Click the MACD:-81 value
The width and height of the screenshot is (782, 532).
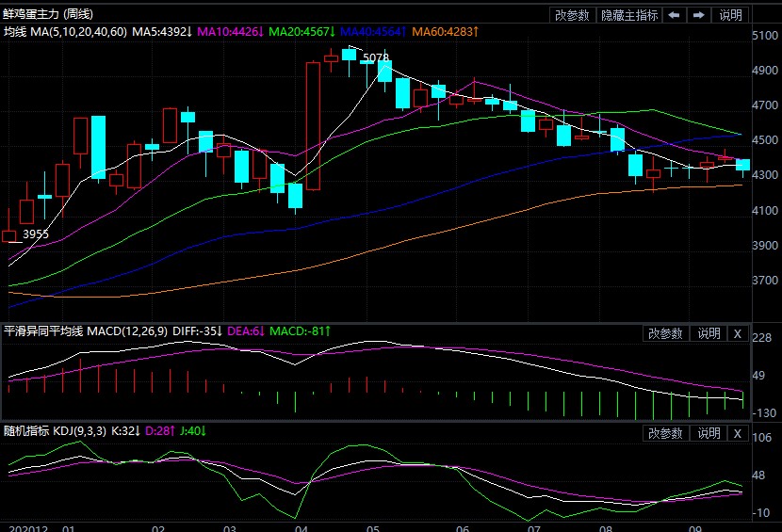pos(301,331)
